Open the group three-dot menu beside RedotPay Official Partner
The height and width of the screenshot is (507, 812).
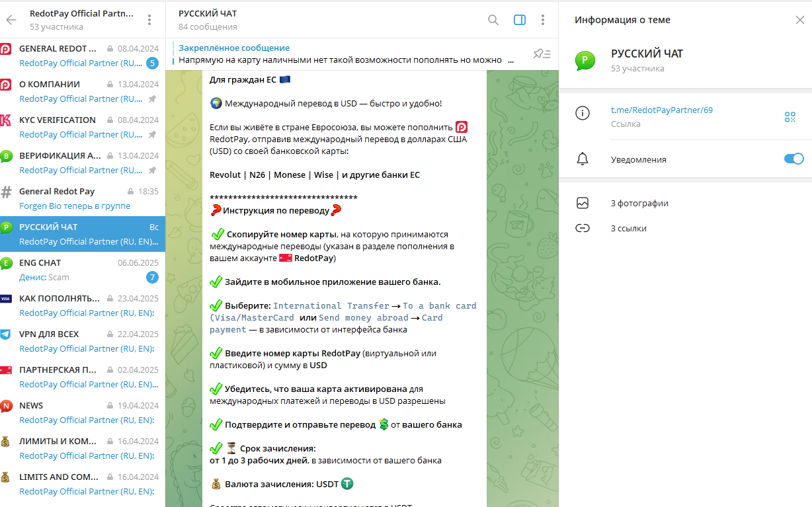coord(149,20)
